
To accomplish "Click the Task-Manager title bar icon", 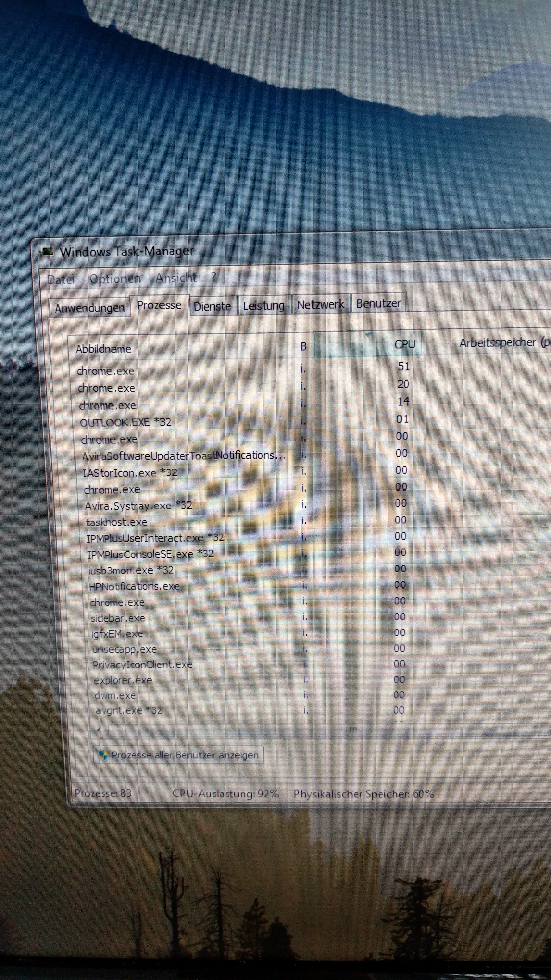I will point(47,251).
